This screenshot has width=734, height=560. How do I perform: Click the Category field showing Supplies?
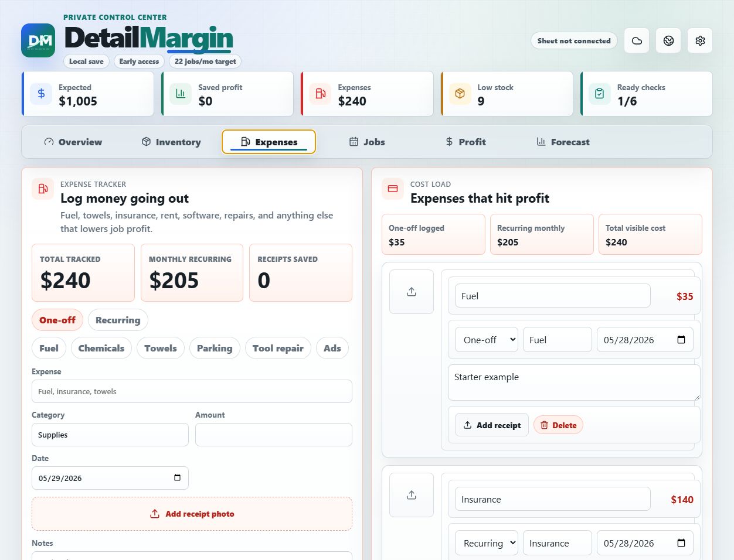[x=110, y=435]
